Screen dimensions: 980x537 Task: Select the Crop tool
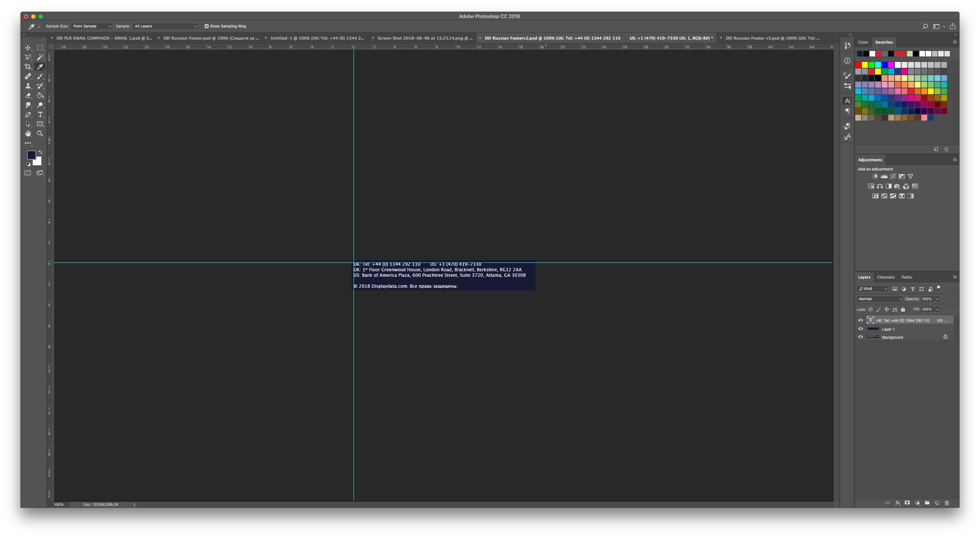pos(28,67)
